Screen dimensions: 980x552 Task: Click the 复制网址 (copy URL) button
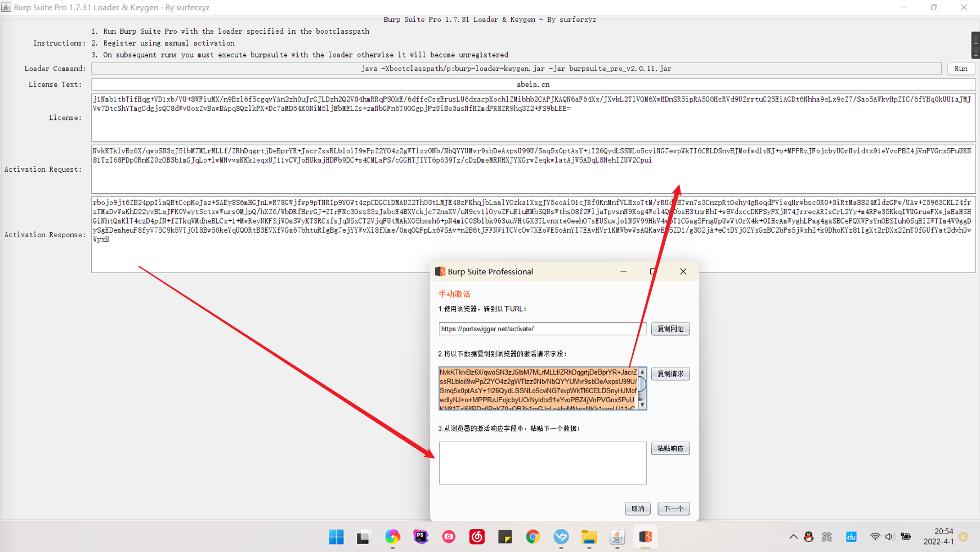(670, 329)
